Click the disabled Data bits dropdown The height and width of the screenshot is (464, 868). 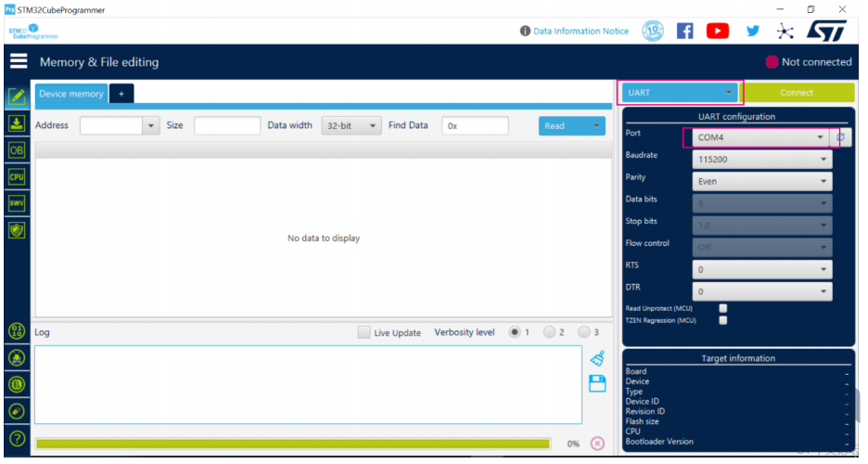coord(761,204)
